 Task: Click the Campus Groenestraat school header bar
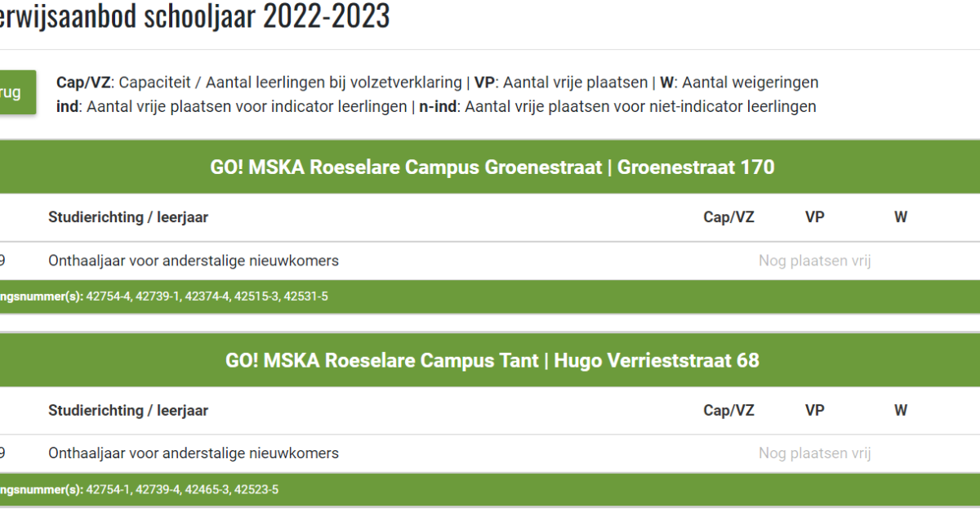point(492,167)
